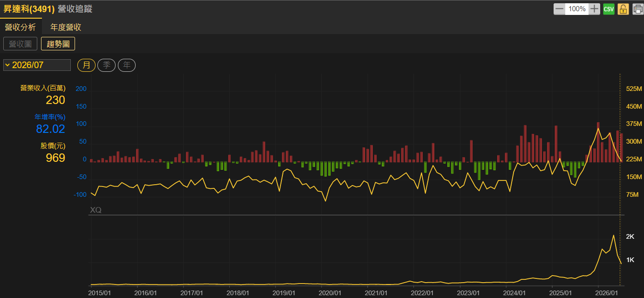This screenshot has height=298, width=644.
Task: Click the 2025/01 axis label
Action: [561, 292]
